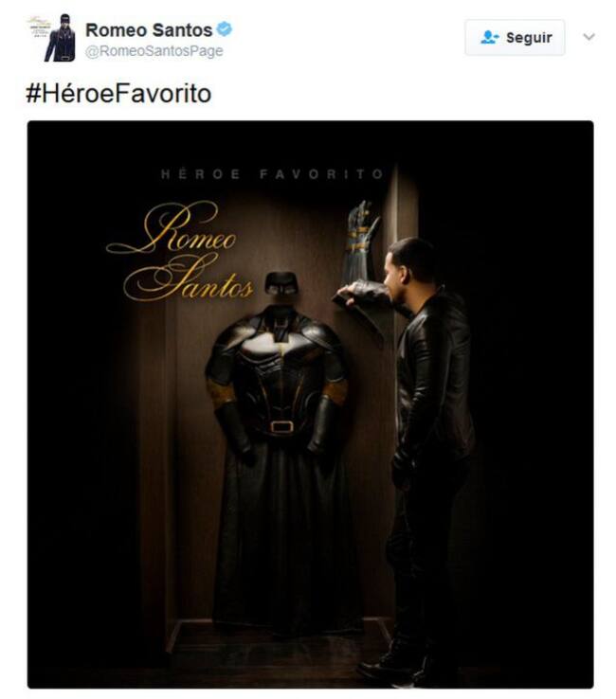Expand the tweet options chevron arrow
Image resolution: width=616 pixels, height=699 pixels.
(x=589, y=37)
